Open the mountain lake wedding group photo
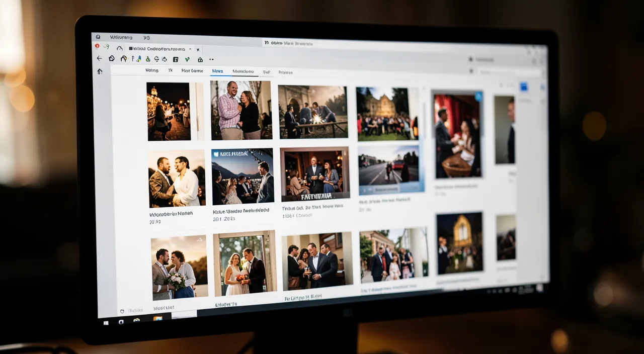 coord(243,176)
